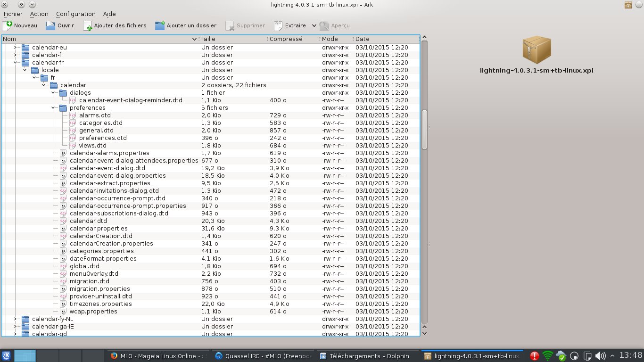The width and height of the screenshot is (644, 362).
Task: Switch to MLO Firefox taskbar entry
Action: click(158, 356)
